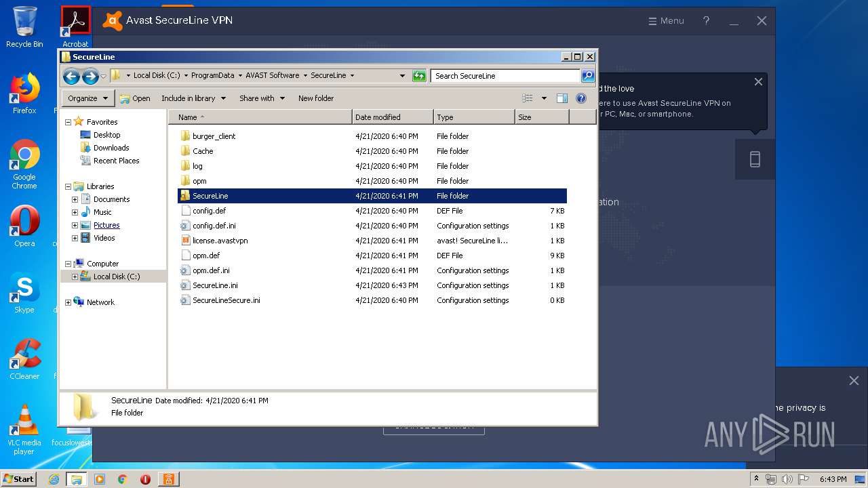The image size is (868, 488).
Task: Open Include in library dropdown
Action: [x=193, y=98]
